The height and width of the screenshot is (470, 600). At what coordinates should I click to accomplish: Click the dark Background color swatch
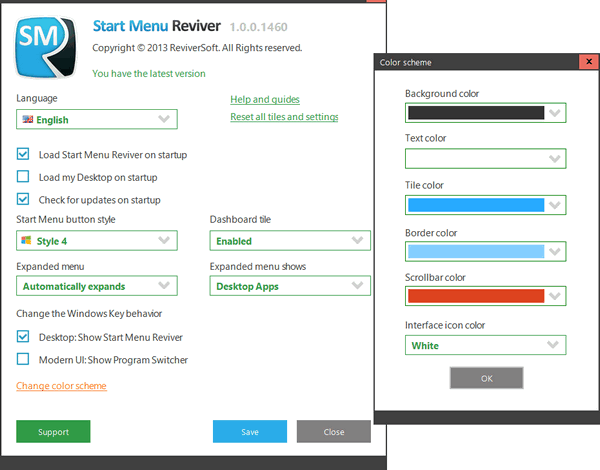pos(476,113)
